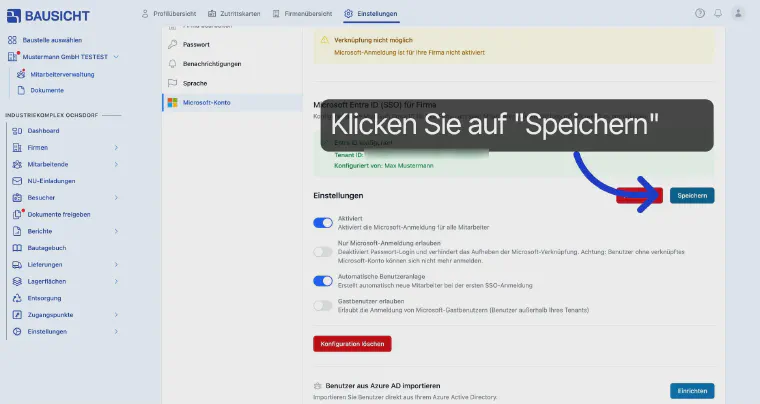The height and width of the screenshot is (404, 760).
Task: Expand the Mitarbeitende submenu chevron
Action: tap(116, 164)
